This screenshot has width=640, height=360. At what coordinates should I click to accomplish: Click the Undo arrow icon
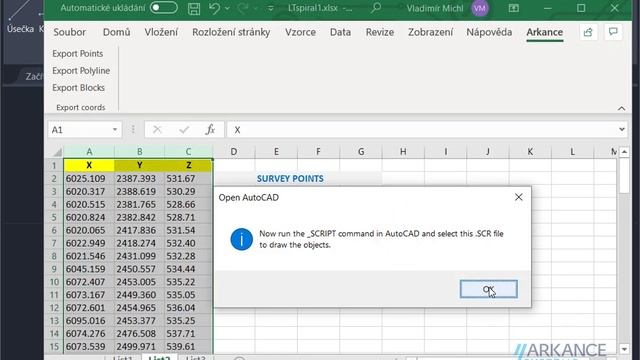[214, 8]
